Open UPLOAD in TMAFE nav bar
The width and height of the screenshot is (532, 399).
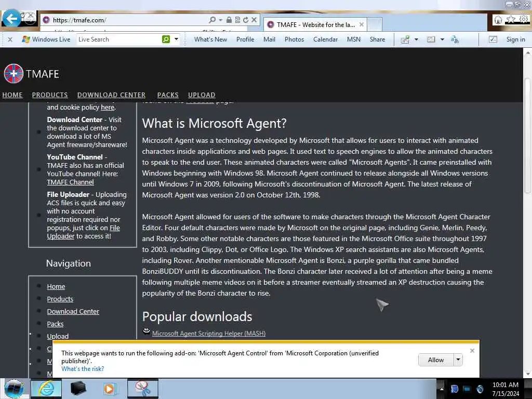202,95
